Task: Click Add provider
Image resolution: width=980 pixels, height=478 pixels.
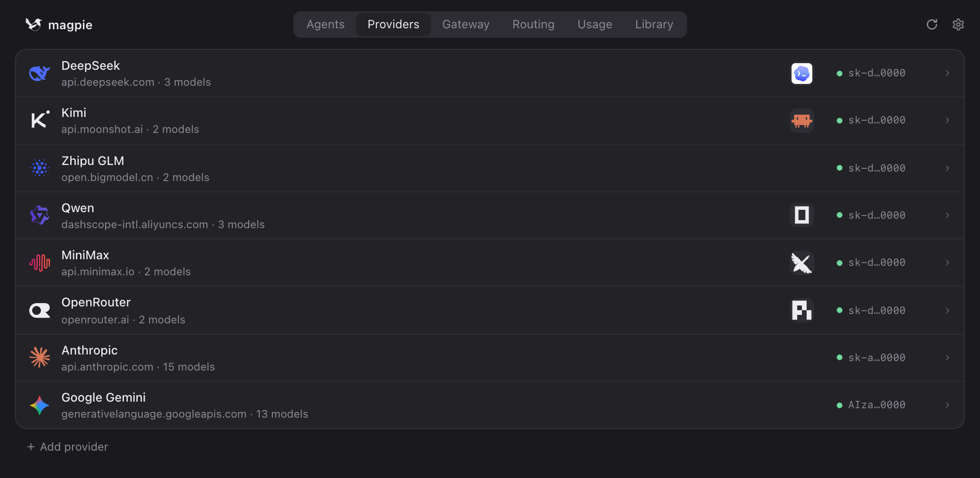Action: point(67,446)
